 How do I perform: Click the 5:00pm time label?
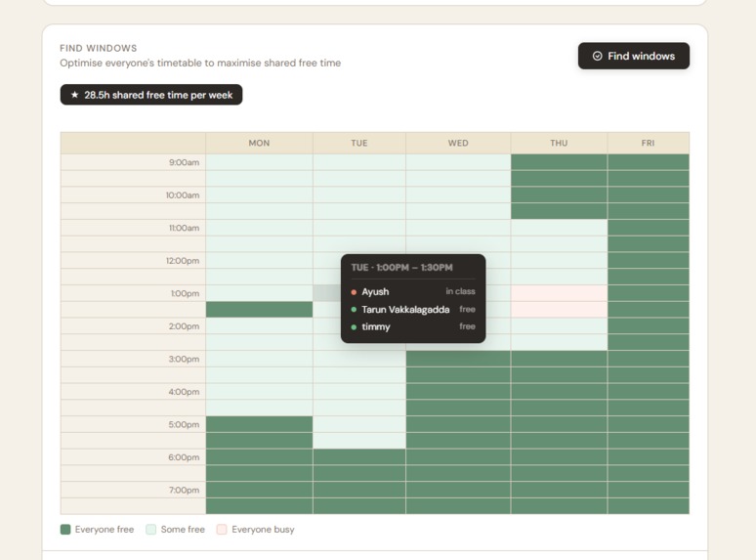tap(184, 425)
